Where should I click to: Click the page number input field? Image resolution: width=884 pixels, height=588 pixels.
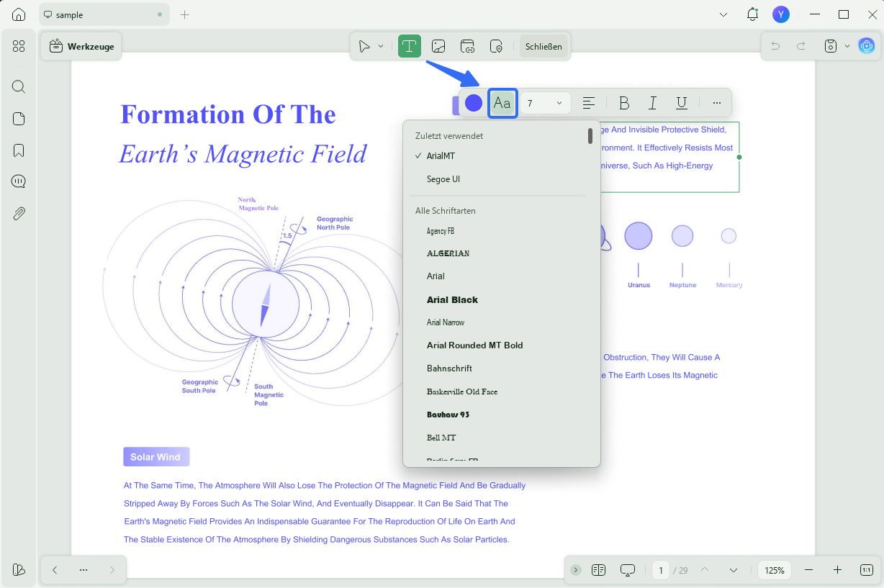(x=660, y=570)
